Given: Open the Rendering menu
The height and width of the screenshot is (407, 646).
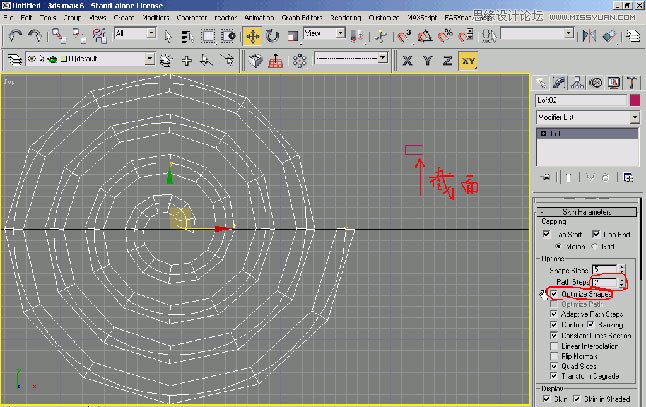Looking at the screenshot, I should 345,18.
